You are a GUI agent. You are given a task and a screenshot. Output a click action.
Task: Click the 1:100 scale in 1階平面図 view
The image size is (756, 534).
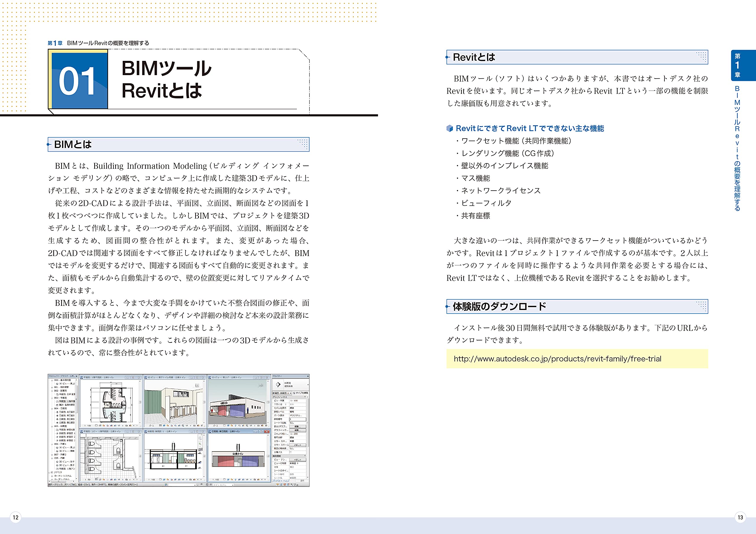click(88, 426)
